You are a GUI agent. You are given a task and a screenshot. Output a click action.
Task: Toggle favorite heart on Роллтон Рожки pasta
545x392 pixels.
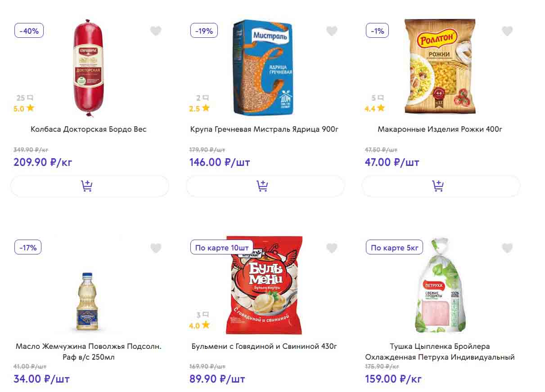tap(507, 31)
